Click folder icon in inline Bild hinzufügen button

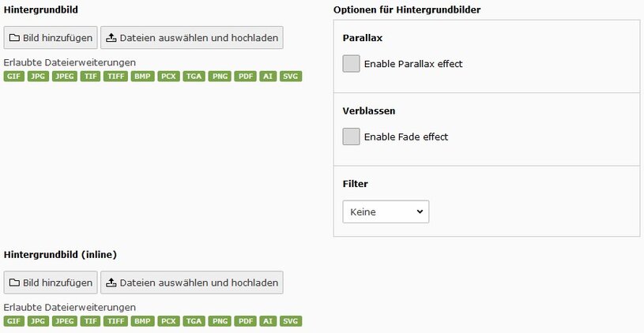coord(14,282)
